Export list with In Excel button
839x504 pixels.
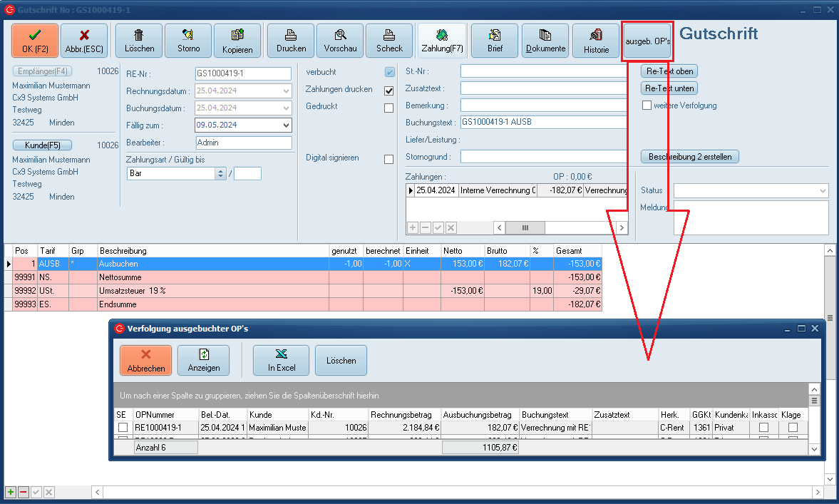coord(281,360)
